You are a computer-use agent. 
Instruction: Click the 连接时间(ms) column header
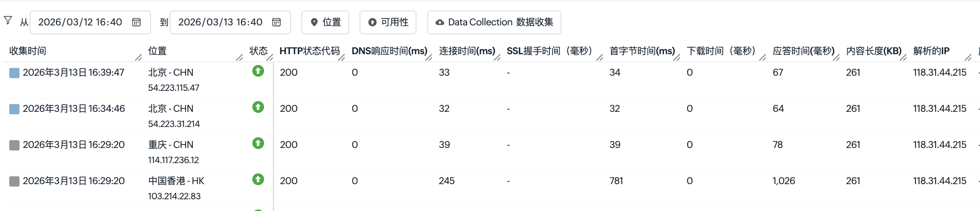coord(467,51)
